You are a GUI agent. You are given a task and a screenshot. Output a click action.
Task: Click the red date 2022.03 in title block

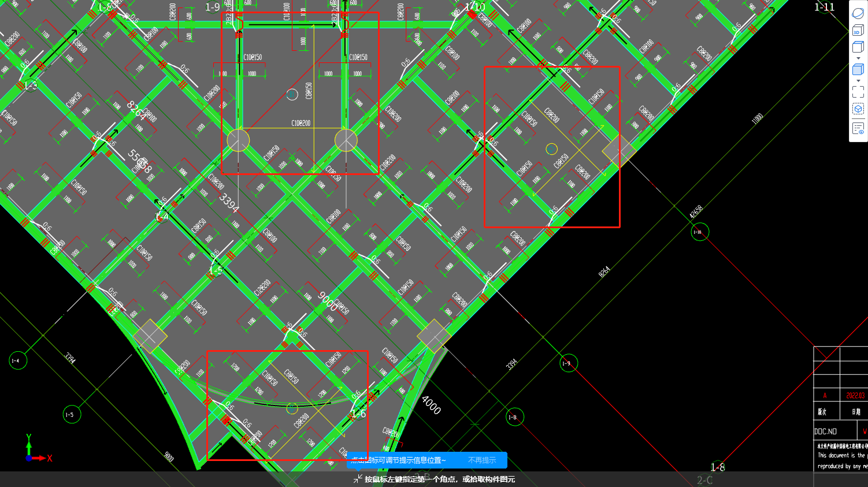pyautogui.click(x=855, y=395)
